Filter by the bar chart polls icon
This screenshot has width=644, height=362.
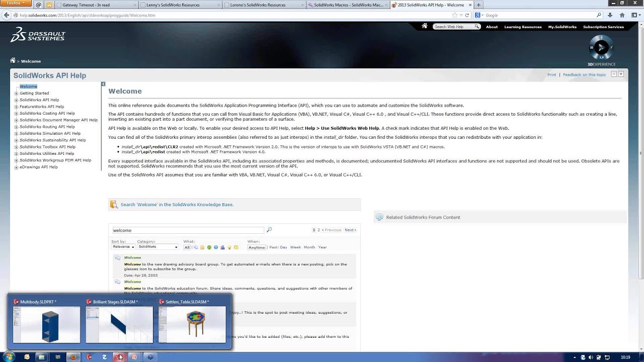coord(222,247)
